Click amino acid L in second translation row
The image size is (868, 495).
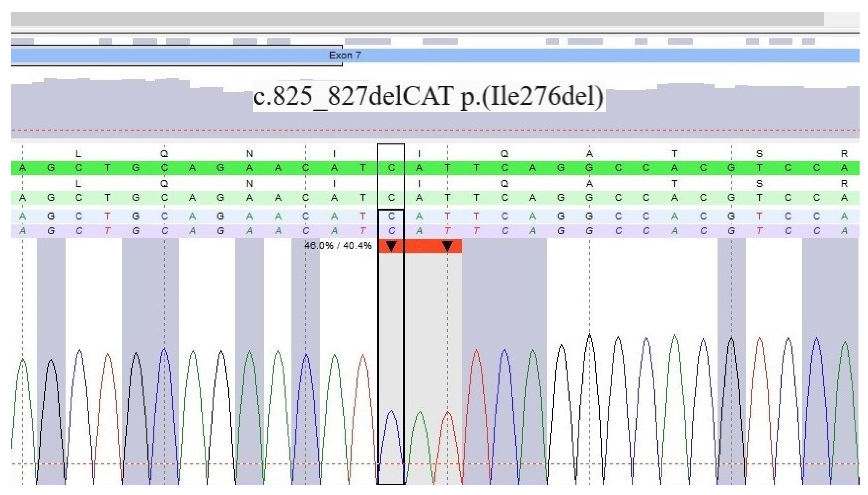(x=78, y=184)
